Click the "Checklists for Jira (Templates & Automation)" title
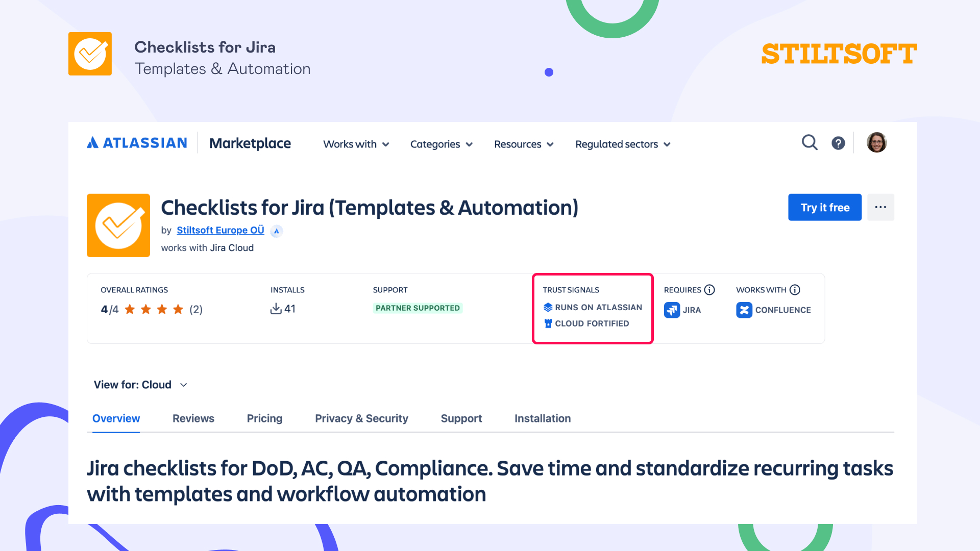Viewport: 980px width, 551px height. click(370, 208)
